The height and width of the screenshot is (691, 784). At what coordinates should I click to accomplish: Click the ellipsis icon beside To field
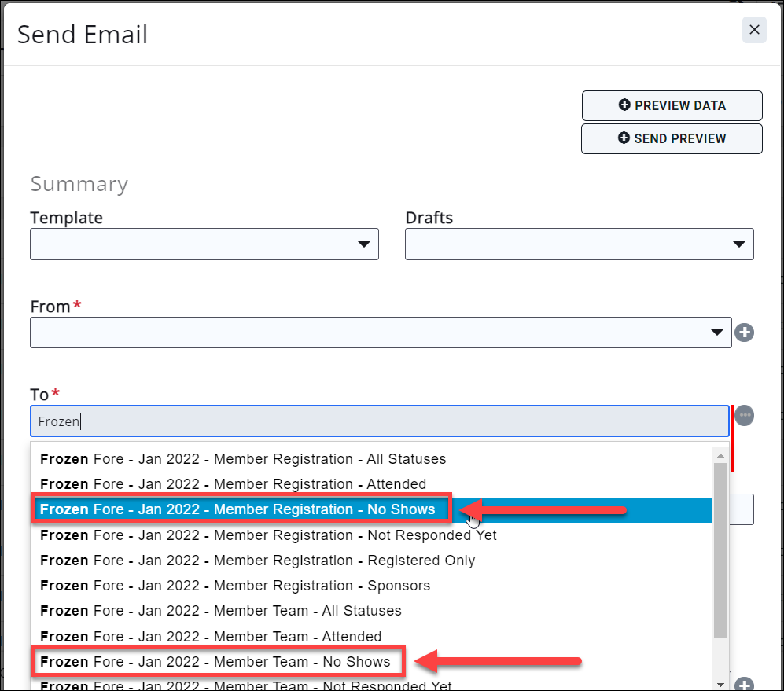click(x=744, y=416)
